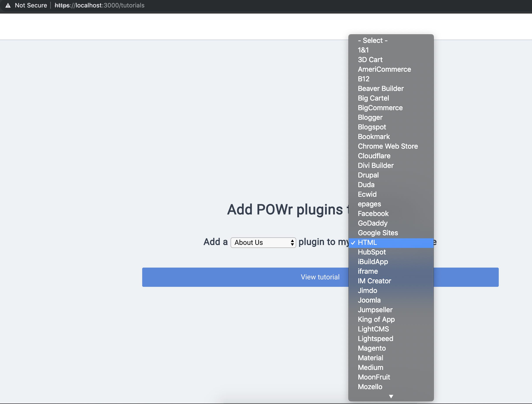Choose the 1&1 platform option
Image resolution: width=532 pixels, height=404 pixels.
pos(363,50)
